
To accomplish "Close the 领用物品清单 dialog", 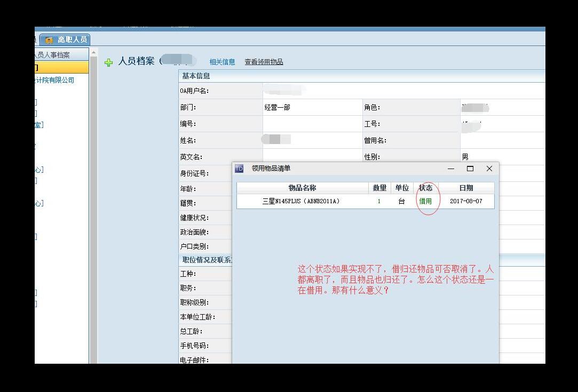I will pos(489,169).
